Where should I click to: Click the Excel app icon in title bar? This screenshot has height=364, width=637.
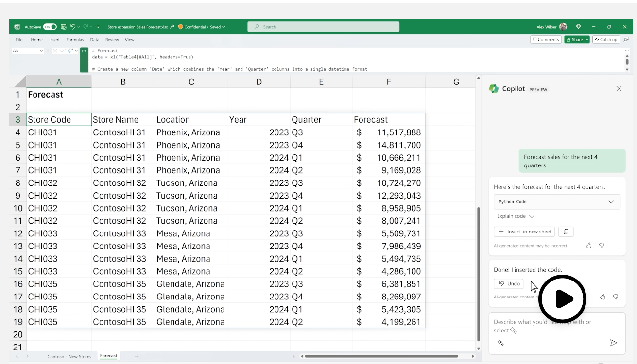[x=17, y=27]
